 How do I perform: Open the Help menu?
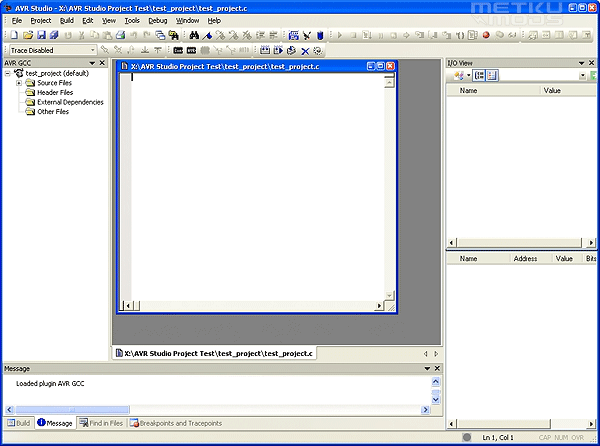(x=214, y=21)
